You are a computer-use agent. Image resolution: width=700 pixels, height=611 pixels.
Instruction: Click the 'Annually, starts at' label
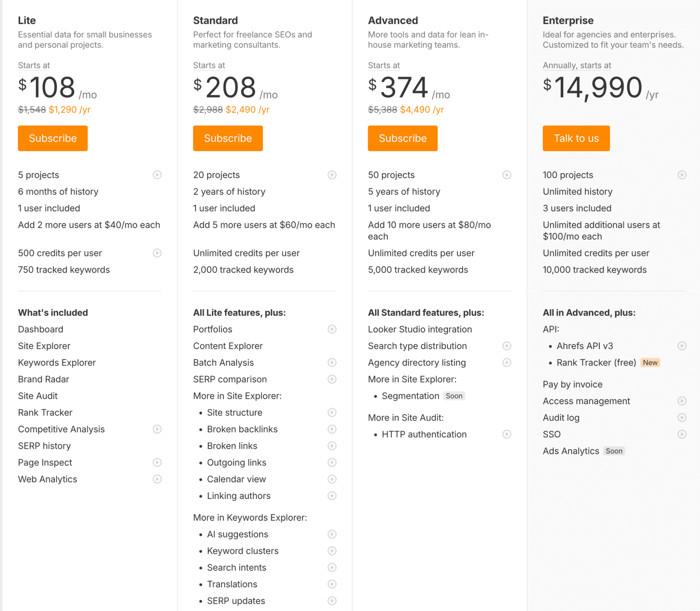pyautogui.click(x=577, y=66)
